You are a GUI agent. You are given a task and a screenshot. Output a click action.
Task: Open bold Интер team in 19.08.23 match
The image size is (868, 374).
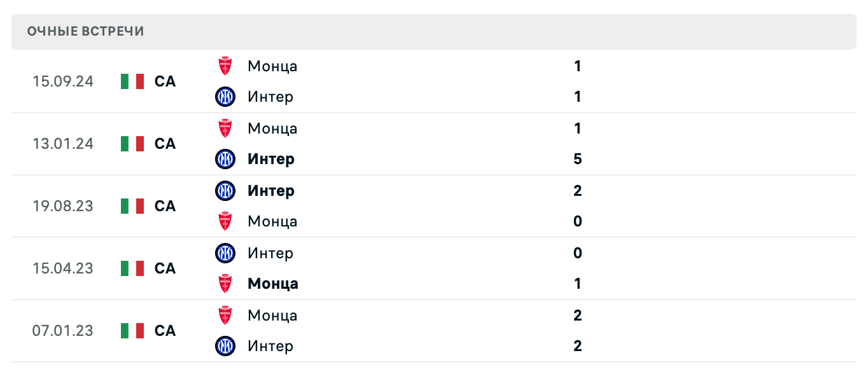[271, 191]
